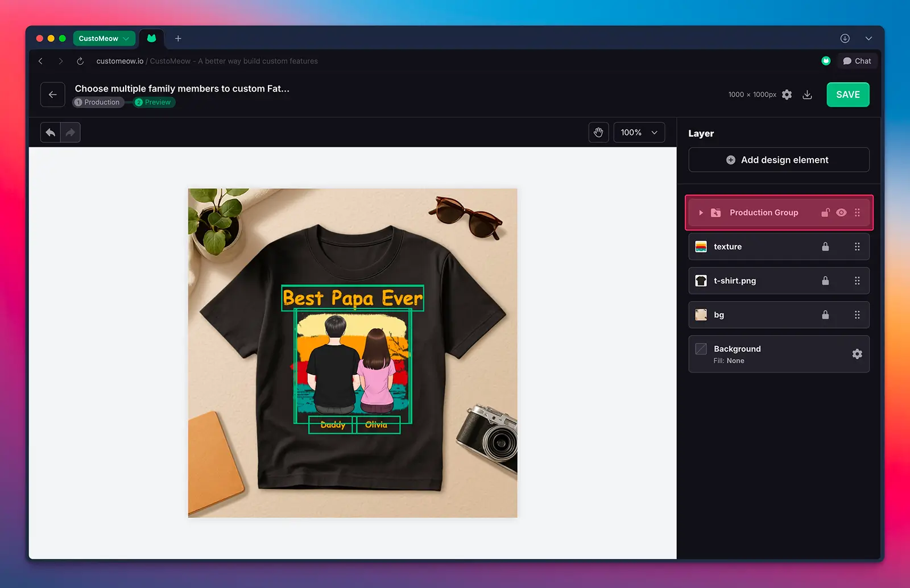Toggle the lock on bg layer
910x588 pixels.
825,315
